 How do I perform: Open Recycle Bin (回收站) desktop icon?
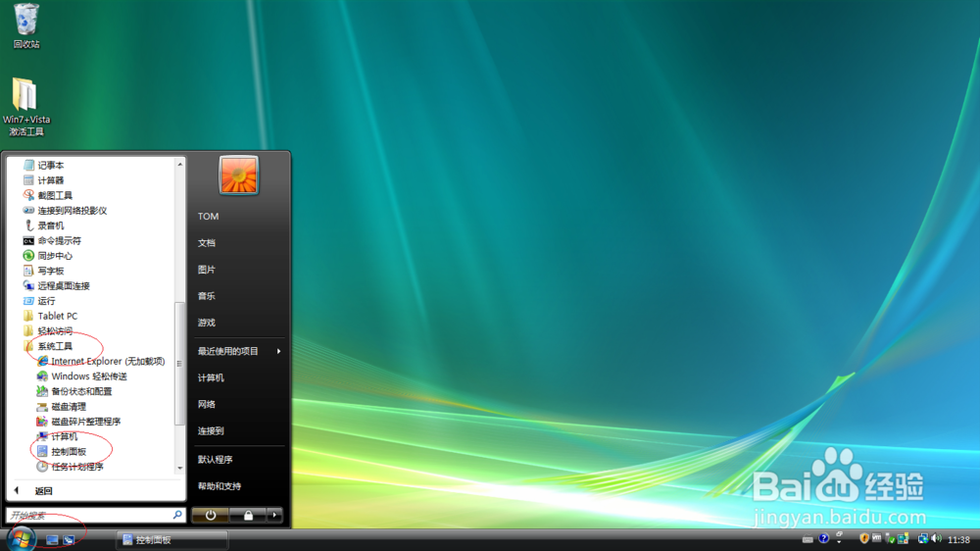point(26,25)
